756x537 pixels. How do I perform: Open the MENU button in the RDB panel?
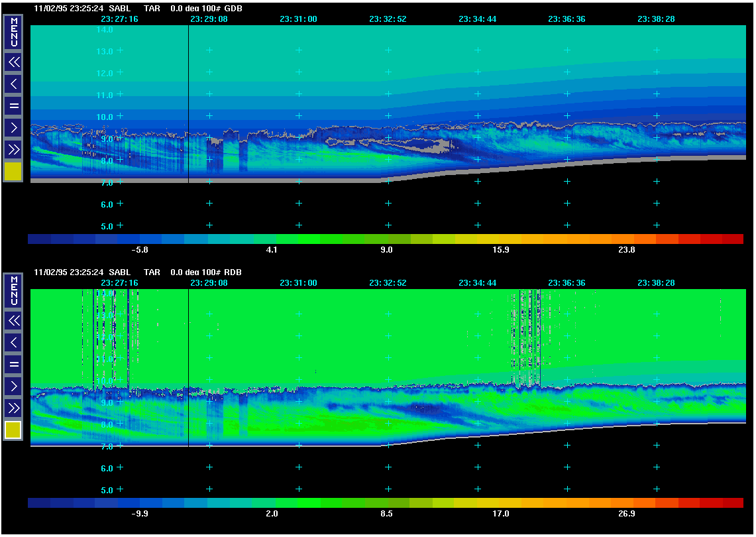coord(13,290)
